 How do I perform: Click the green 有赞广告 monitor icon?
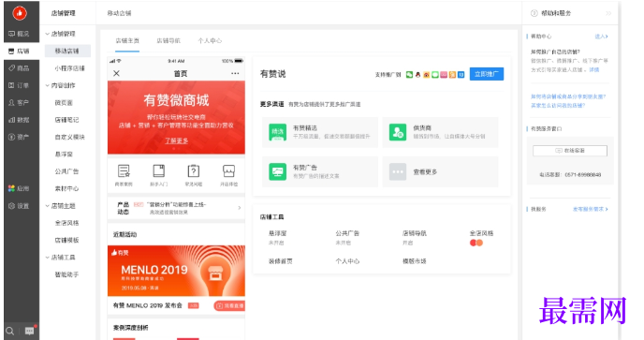[x=278, y=171]
